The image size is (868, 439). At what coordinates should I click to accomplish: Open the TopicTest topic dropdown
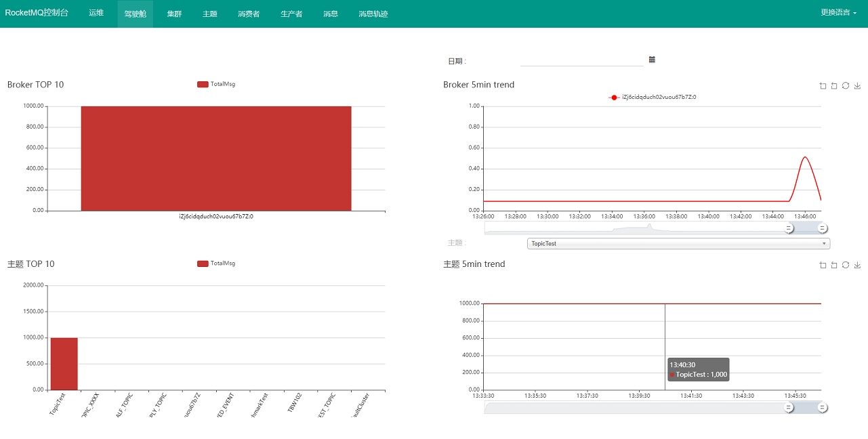tap(678, 243)
